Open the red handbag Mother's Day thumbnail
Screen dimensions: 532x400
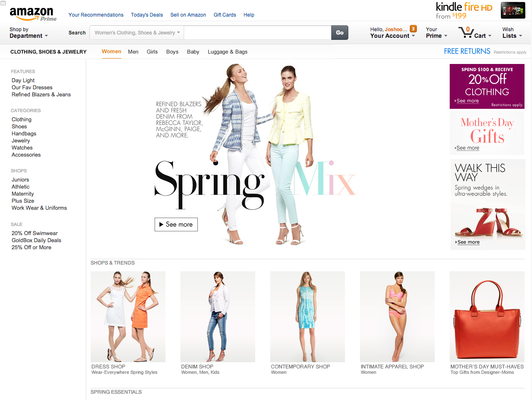tap(487, 317)
